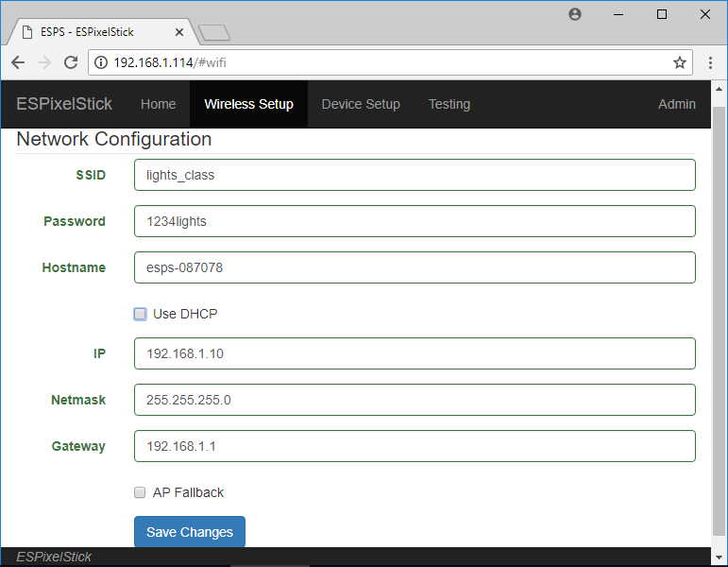Click the ESPixelStick brand link
This screenshot has width=728, height=567.
pos(64,104)
